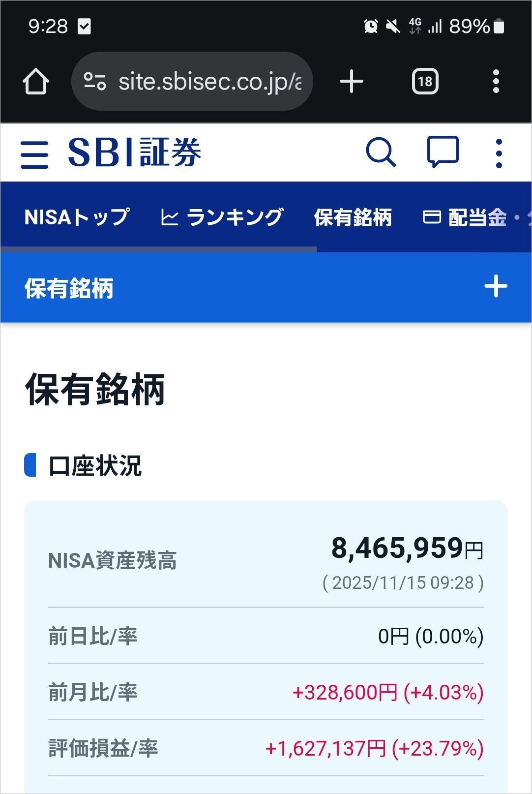Image resolution: width=532 pixels, height=794 pixels.
Task: Open the chat support icon
Action: (x=443, y=152)
